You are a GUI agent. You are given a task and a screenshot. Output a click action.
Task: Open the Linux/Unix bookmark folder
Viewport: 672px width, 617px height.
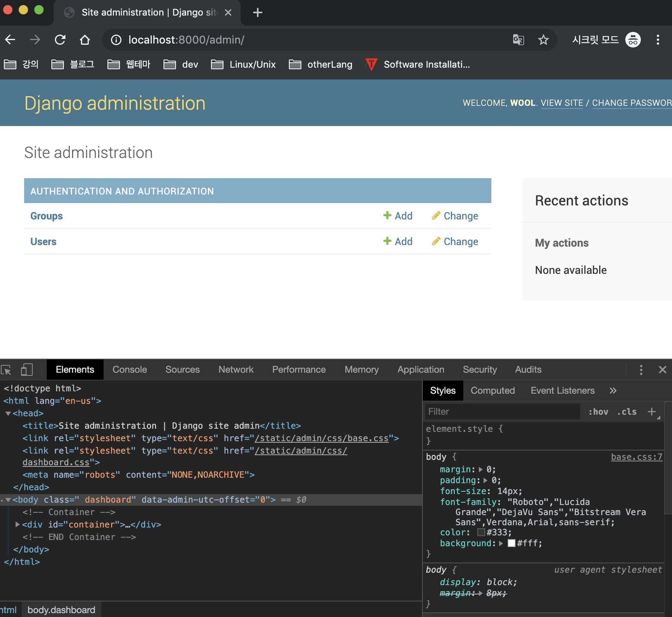(x=243, y=64)
